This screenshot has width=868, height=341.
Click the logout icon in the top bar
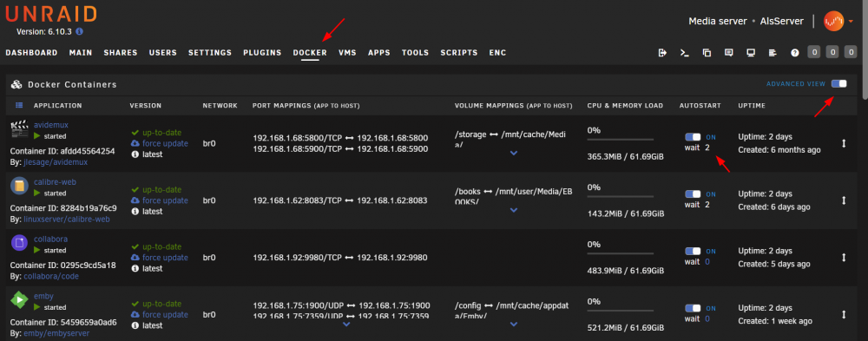pyautogui.click(x=662, y=53)
